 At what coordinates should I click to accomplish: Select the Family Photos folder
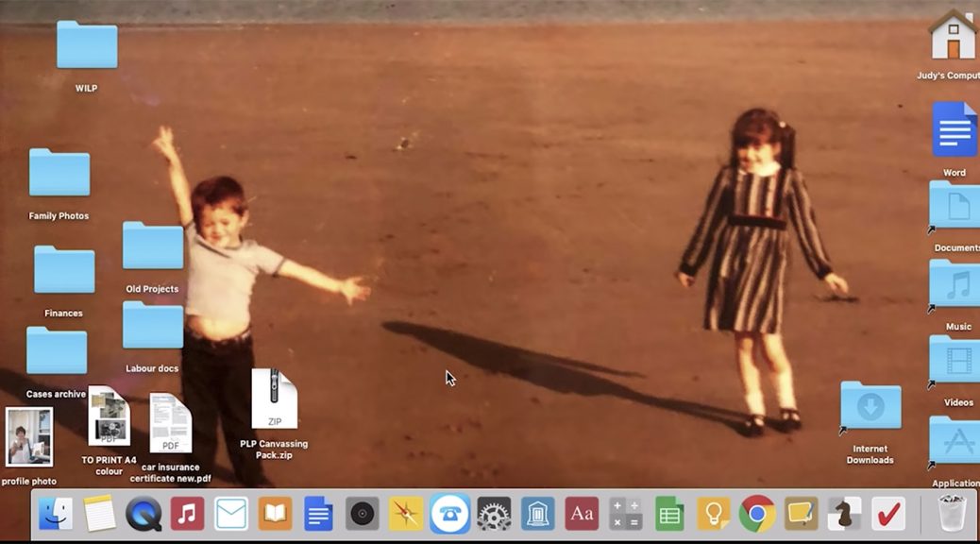click(x=59, y=173)
